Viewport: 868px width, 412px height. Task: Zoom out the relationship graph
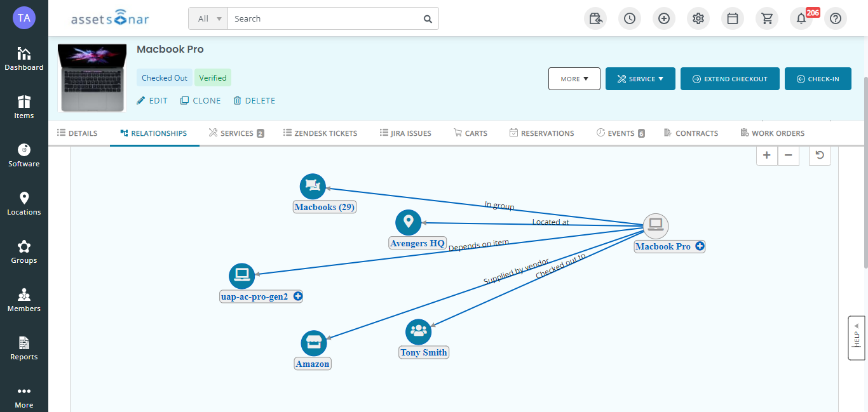pos(789,155)
